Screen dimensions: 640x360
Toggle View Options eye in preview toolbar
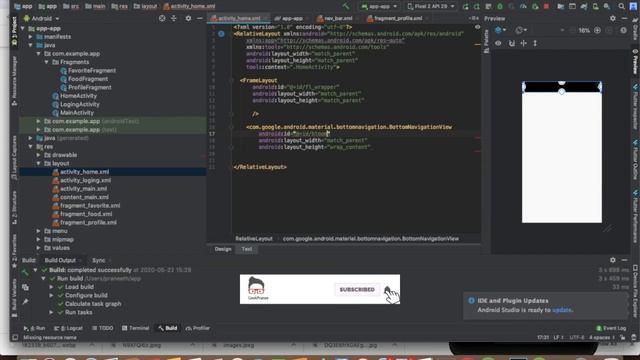pyautogui.click(x=498, y=43)
